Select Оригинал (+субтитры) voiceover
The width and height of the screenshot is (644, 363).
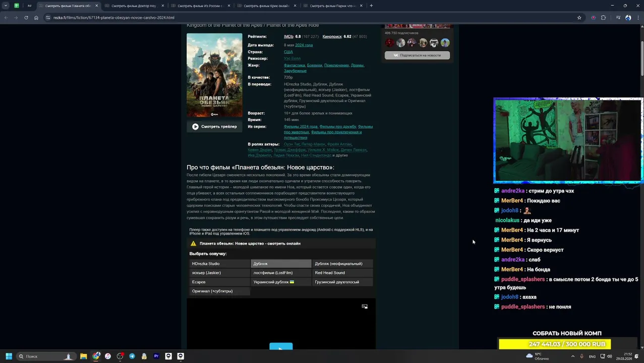[x=219, y=291]
